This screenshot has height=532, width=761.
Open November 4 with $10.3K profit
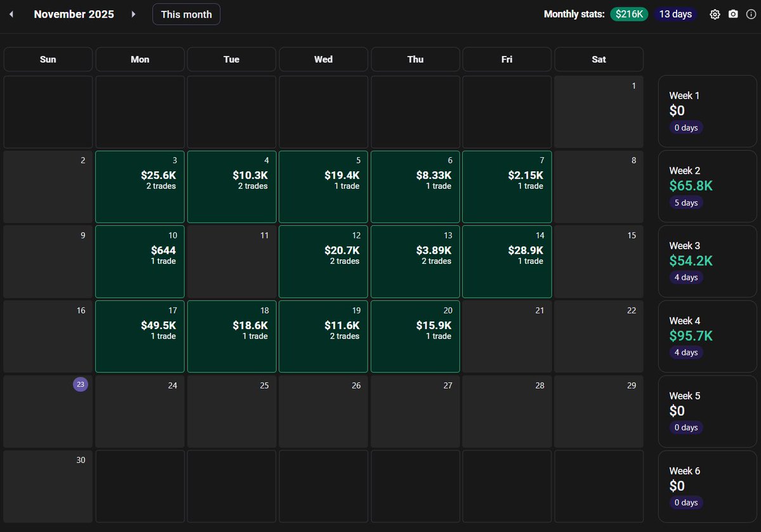pyautogui.click(x=231, y=186)
